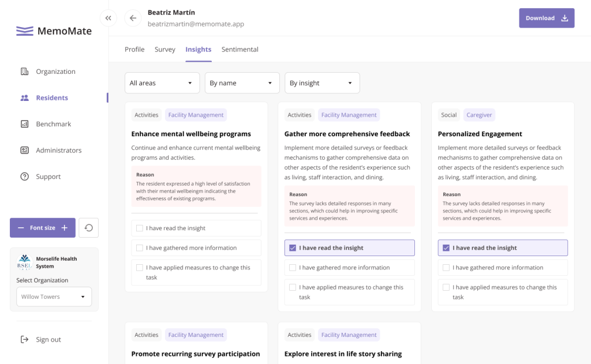Open the Survey tab

[x=164, y=50]
